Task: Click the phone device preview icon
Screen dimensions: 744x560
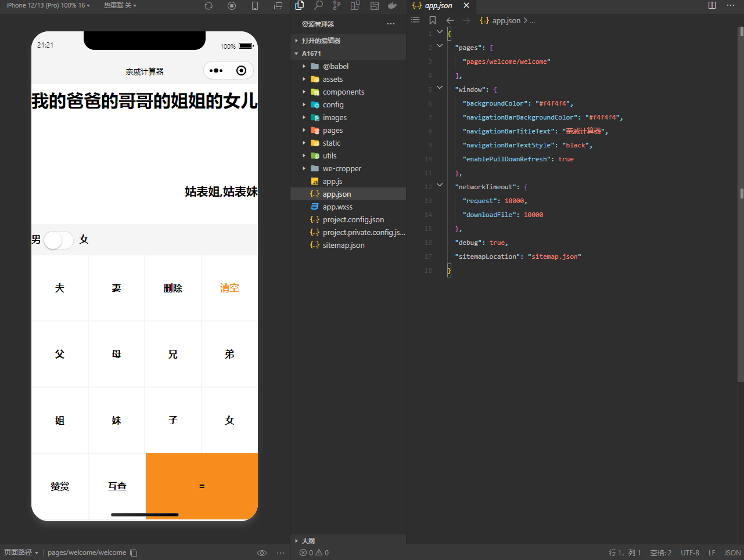Action: click(x=255, y=6)
